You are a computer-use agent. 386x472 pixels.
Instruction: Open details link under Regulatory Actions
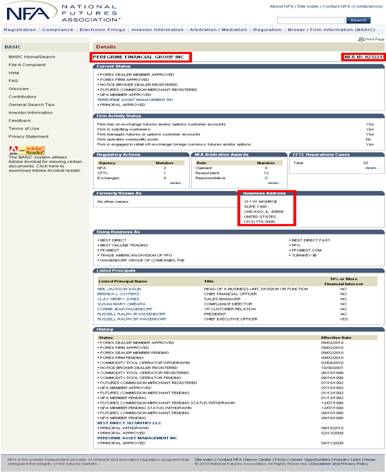(176, 183)
